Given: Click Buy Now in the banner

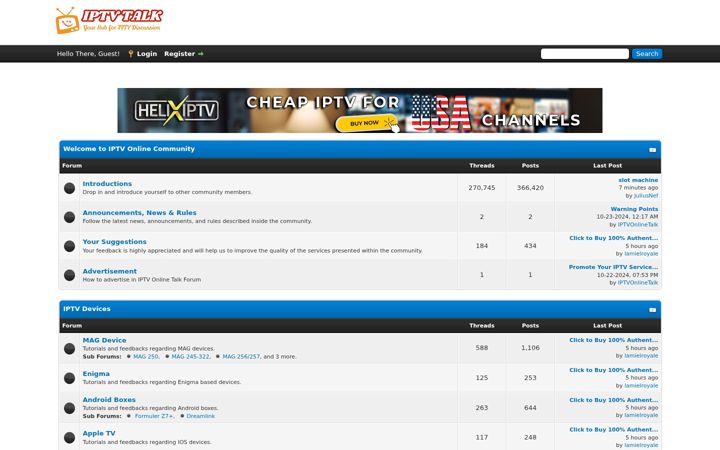Looking at the screenshot, I should point(366,123).
